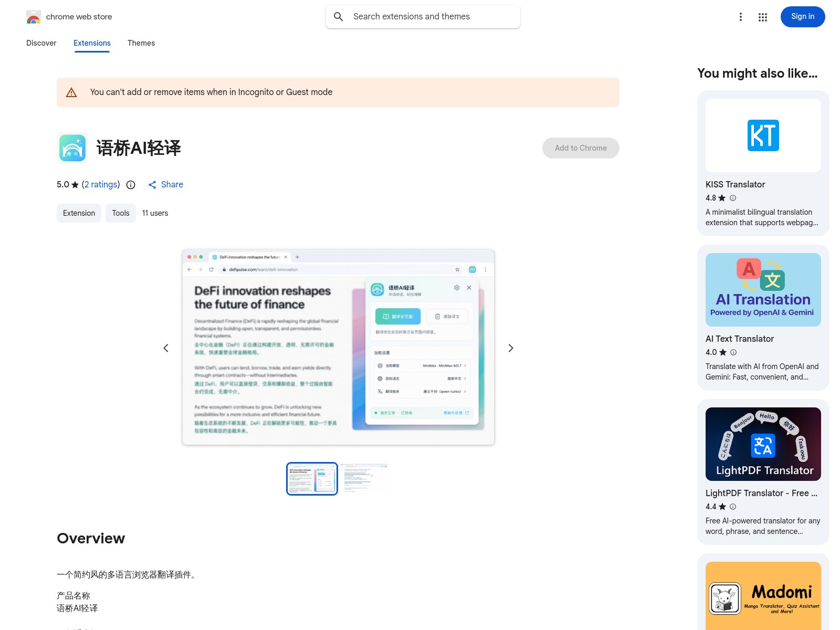Click the Sign in button
Image resolution: width=840 pixels, height=630 pixels.
coord(803,17)
